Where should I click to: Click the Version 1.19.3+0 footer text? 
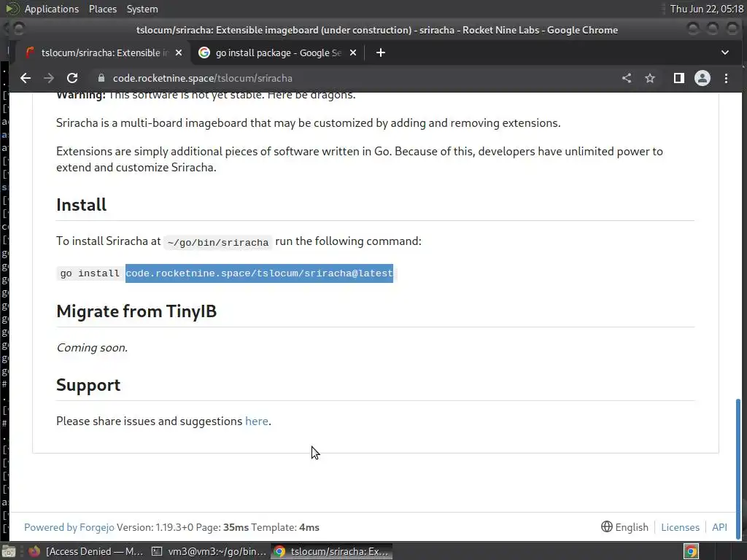click(155, 527)
